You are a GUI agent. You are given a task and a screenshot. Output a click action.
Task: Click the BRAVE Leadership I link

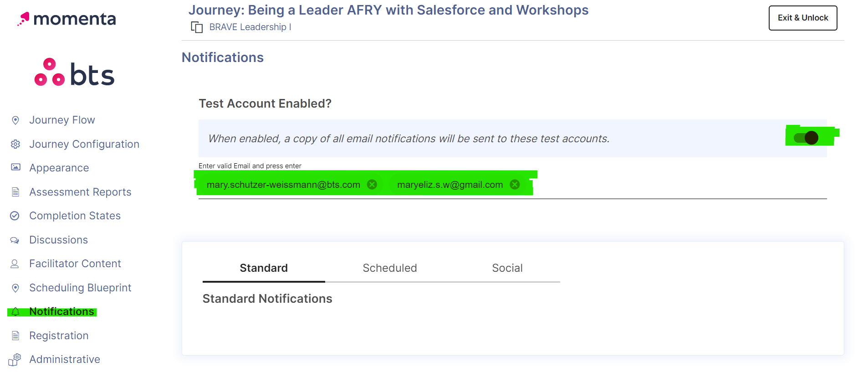pos(250,27)
